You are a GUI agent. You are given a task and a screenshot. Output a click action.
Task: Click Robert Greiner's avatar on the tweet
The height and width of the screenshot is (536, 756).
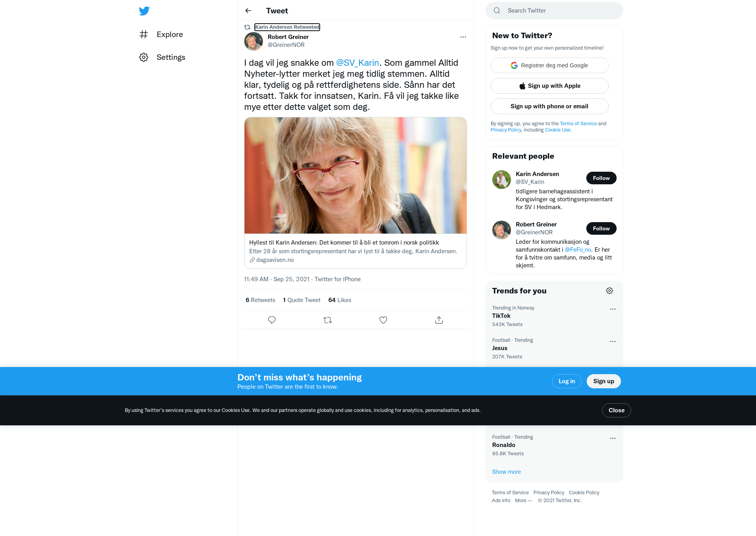click(254, 41)
